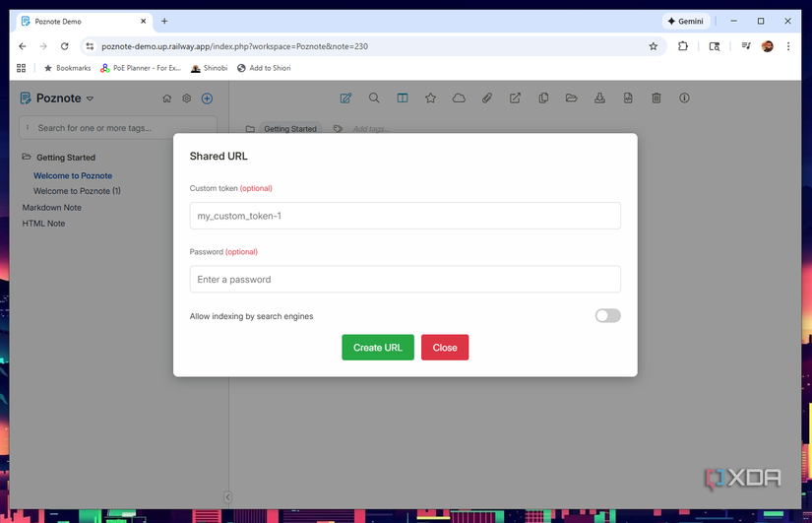Screen dimensions: 812x523
Task: Open Chrome three-dot menu
Action: coord(788,46)
